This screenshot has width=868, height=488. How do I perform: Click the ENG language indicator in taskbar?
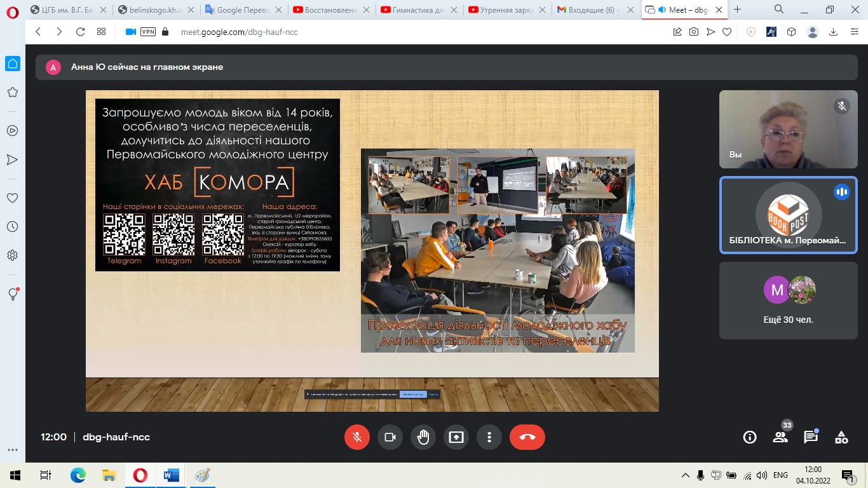(x=780, y=475)
